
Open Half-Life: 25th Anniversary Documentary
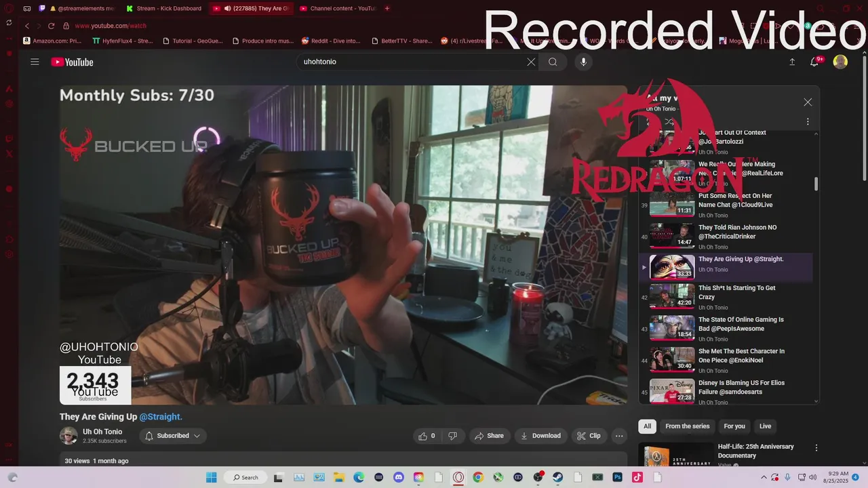click(755, 451)
